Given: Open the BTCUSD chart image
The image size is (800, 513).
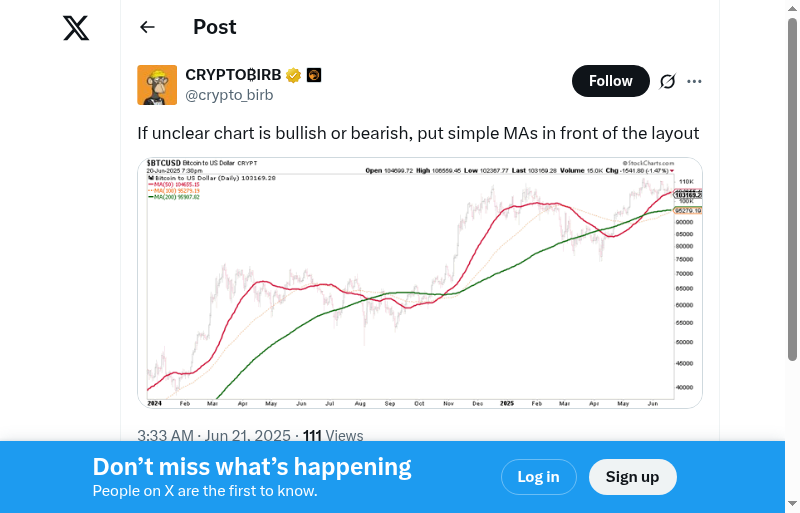Looking at the screenshot, I should (x=420, y=283).
